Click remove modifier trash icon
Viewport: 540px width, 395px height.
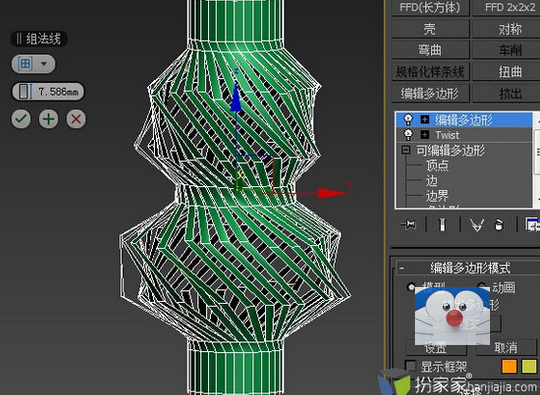(x=499, y=225)
